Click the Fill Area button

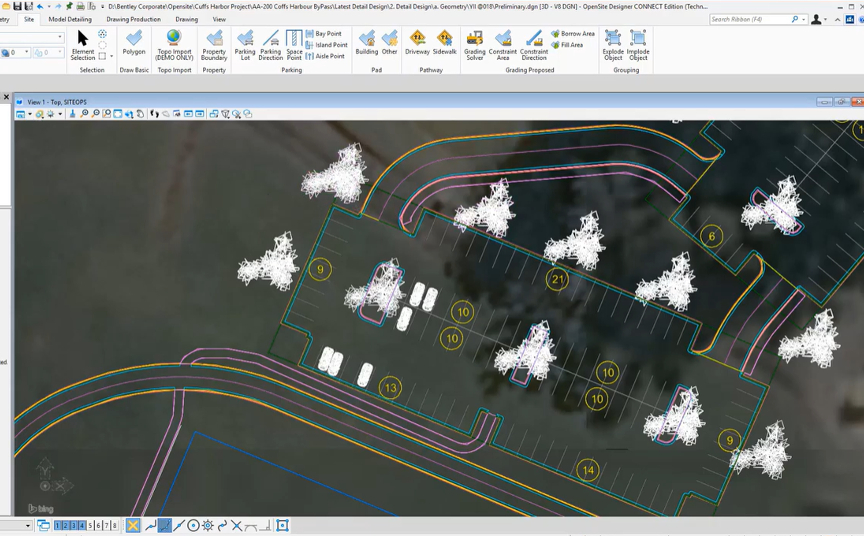567,45
